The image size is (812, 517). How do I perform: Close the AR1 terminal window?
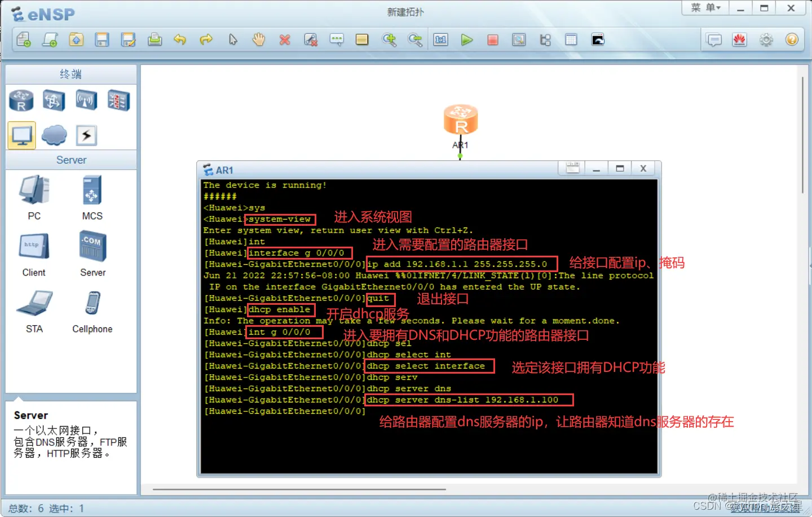point(643,168)
